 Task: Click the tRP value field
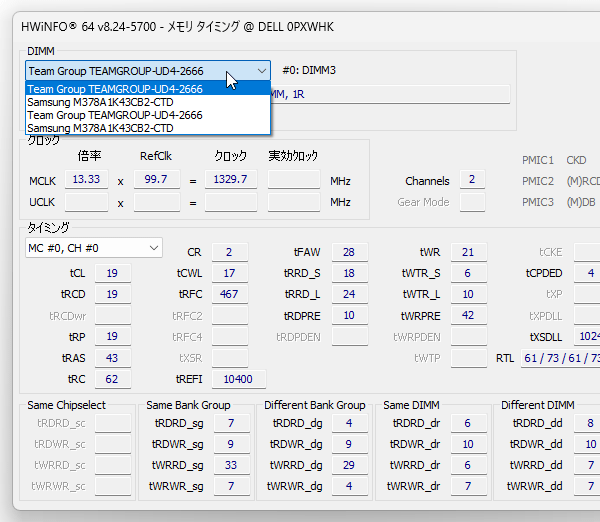coord(112,336)
